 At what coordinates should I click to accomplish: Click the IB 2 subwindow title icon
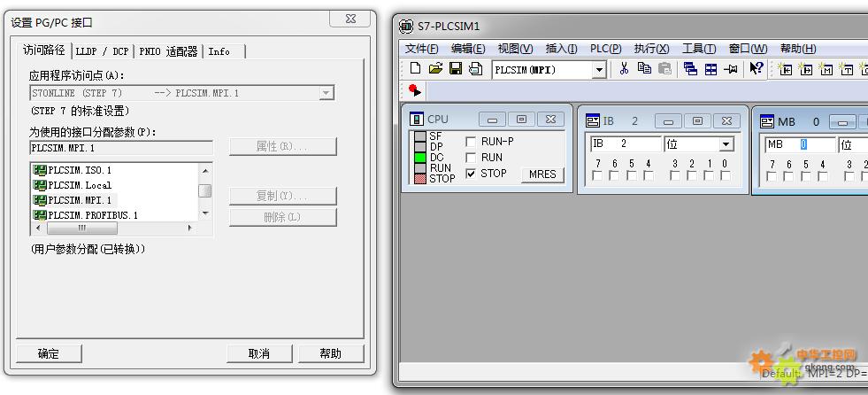(593, 121)
